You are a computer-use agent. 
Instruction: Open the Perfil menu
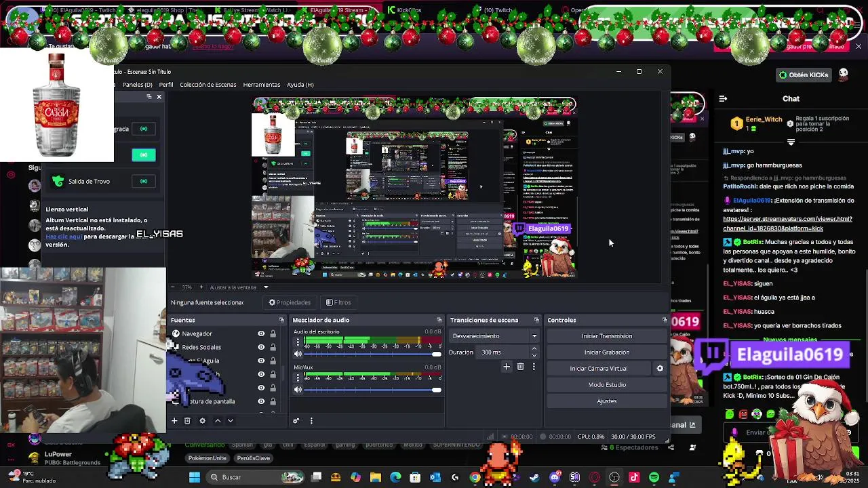[166, 85]
